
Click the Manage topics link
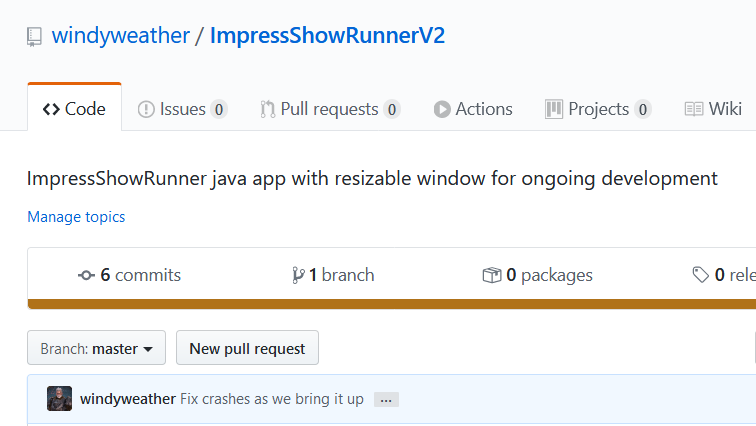click(x=76, y=216)
